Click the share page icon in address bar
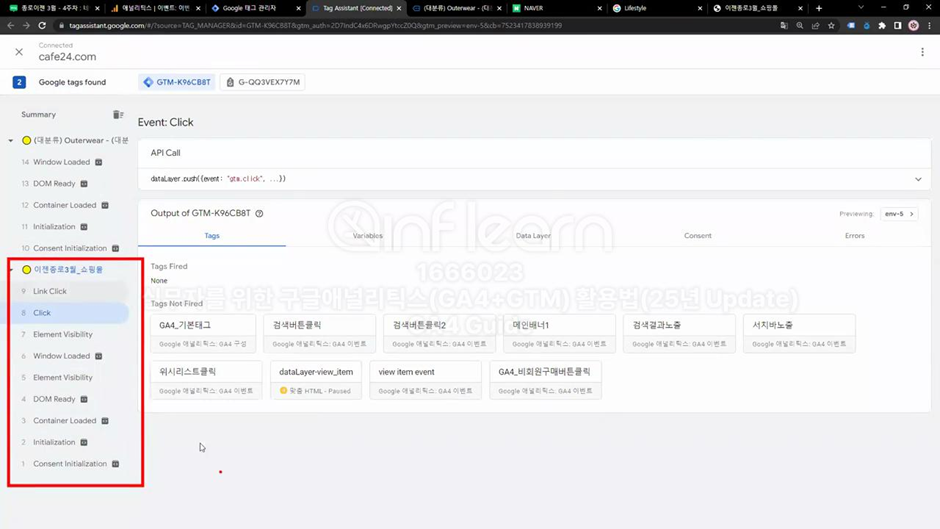This screenshot has width=940, height=529. coord(815,26)
